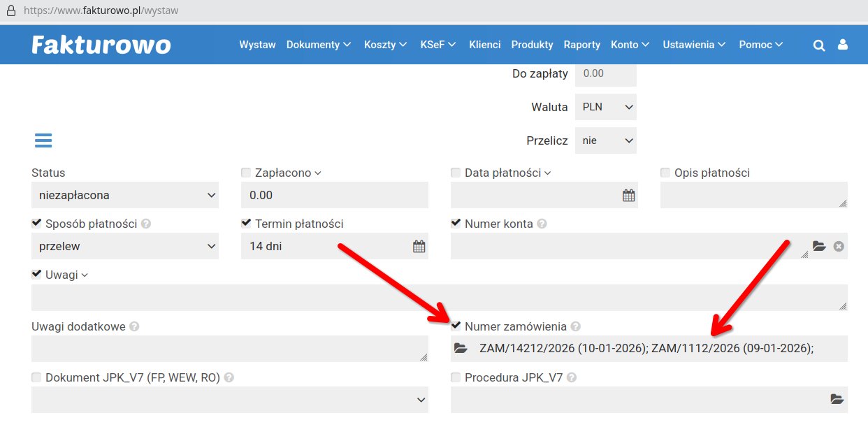The image size is (868, 427).
Task: Open the user account icon
Action: tap(842, 45)
